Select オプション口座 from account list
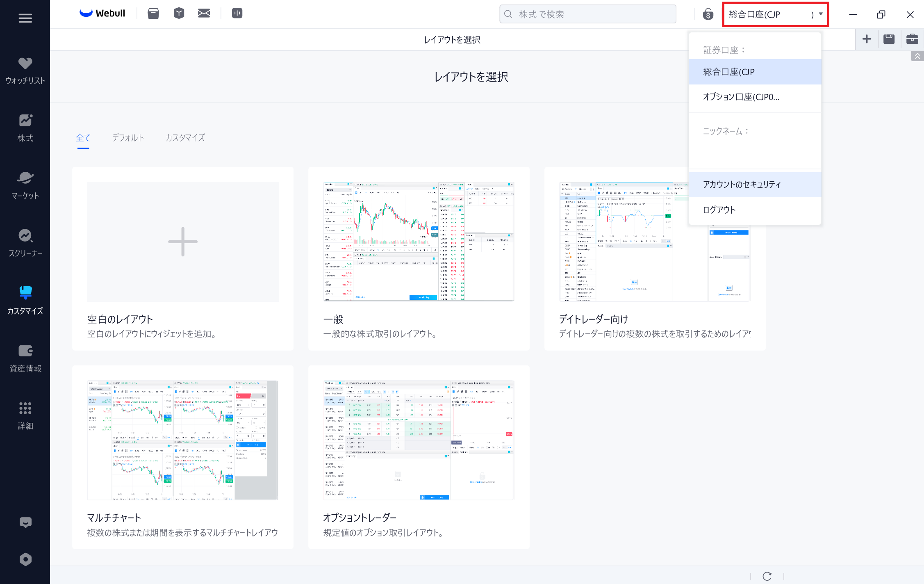The height and width of the screenshot is (584, 924). click(x=741, y=97)
